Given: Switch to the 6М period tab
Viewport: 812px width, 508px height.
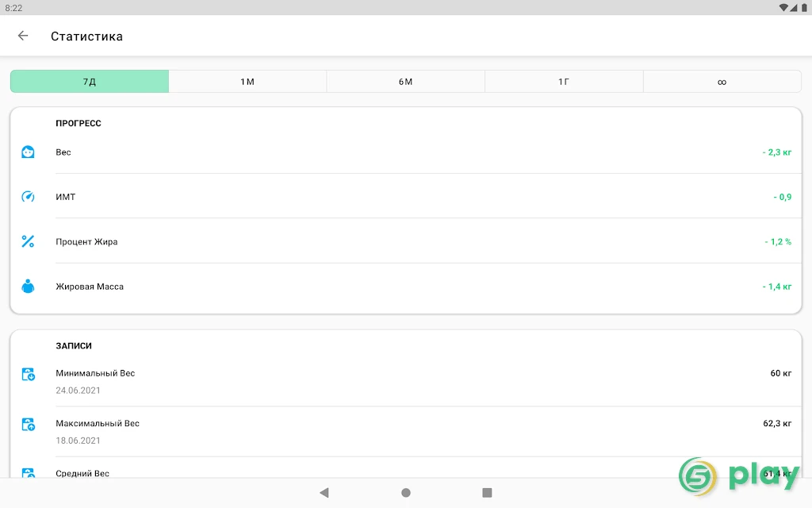Looking at the screenshot, I should click(x=406, y=82).
